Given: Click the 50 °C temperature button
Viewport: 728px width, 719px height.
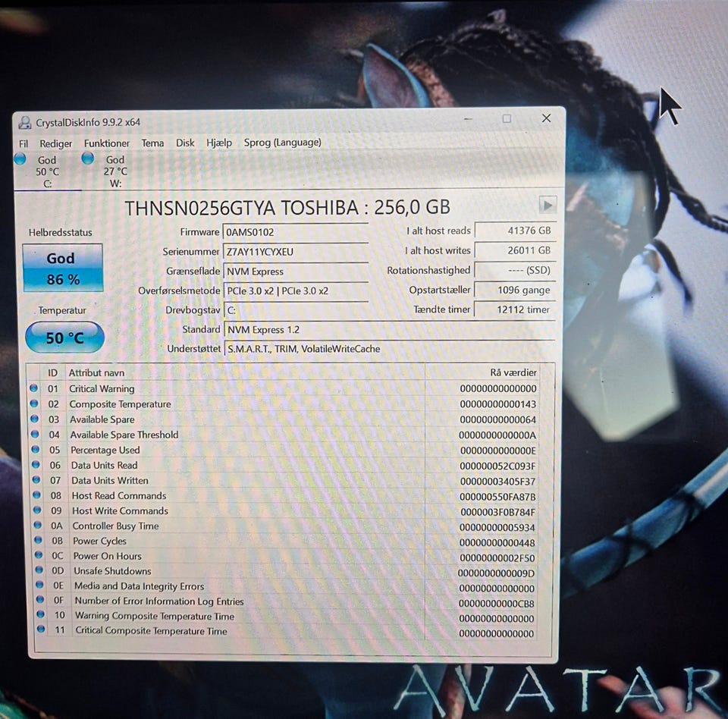Looking at the screenshot, I should 64,338.
